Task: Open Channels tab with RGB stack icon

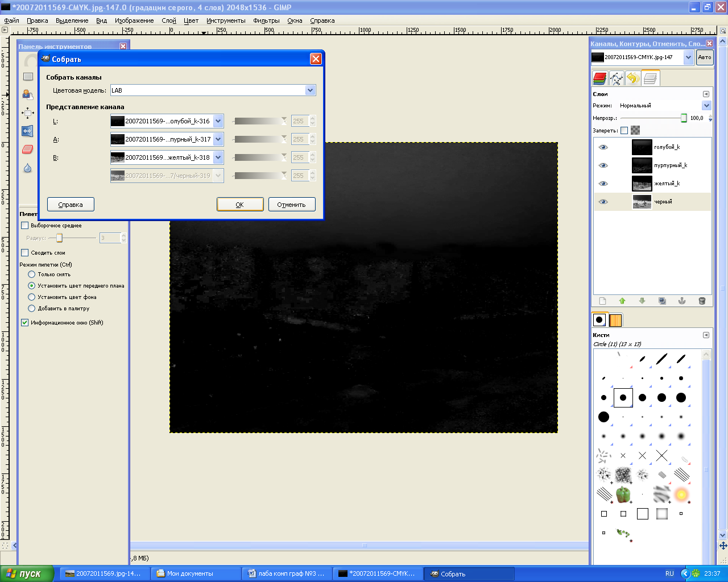Action: pyautogui.click(x=599, y=78)
